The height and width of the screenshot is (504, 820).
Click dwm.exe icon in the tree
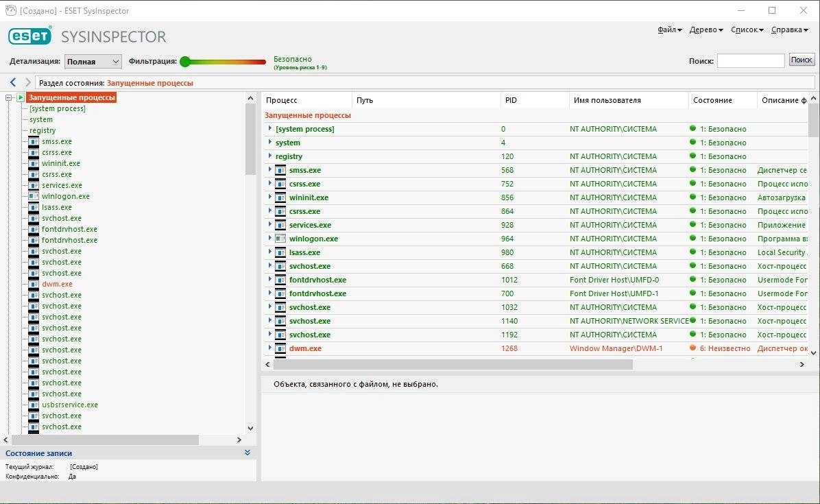(34, 284)
